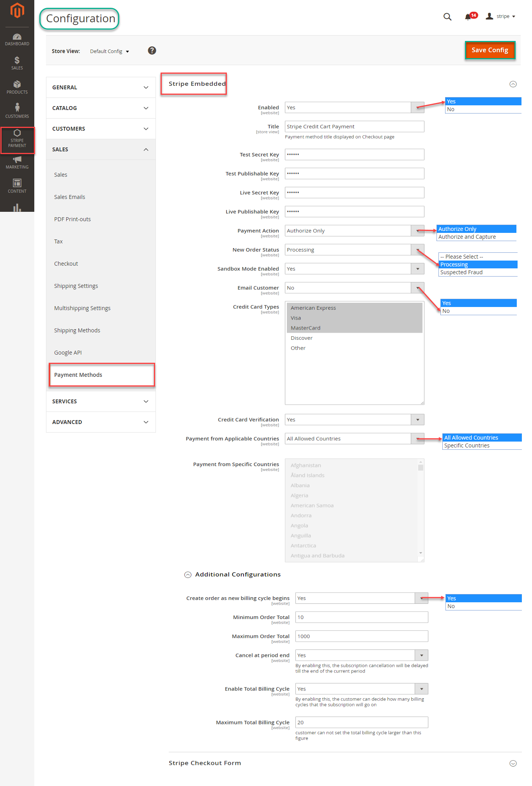Click the Save Config button
Viewport: 532px width, 786px height.
coord(490,50)
